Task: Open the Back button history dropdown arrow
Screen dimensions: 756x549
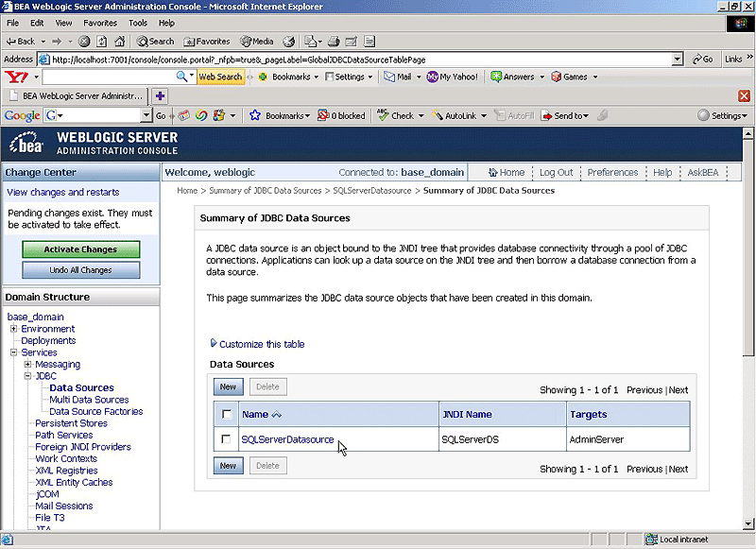Action: click(x=43, y=42)
